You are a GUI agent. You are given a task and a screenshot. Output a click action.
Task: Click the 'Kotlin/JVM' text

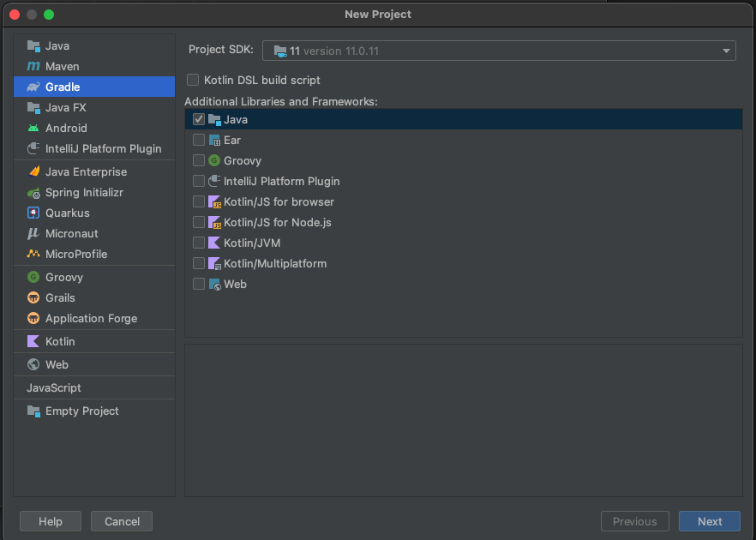point(252,243)
